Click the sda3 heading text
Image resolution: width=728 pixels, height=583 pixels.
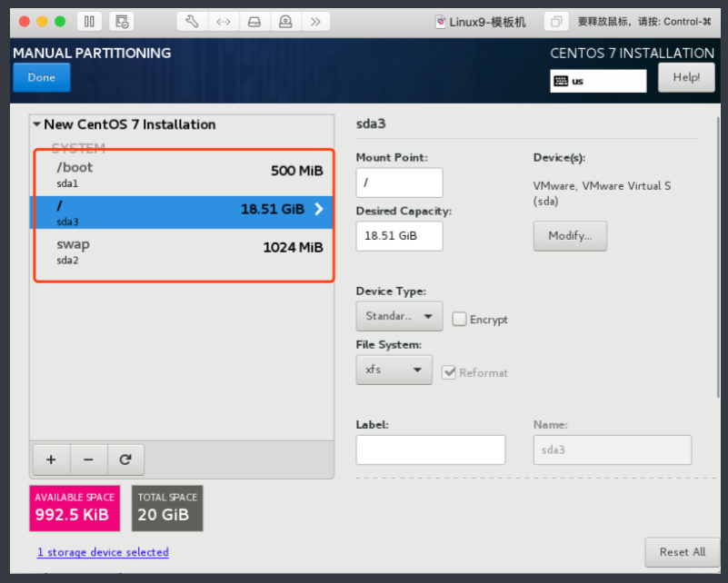pos(371,124)
